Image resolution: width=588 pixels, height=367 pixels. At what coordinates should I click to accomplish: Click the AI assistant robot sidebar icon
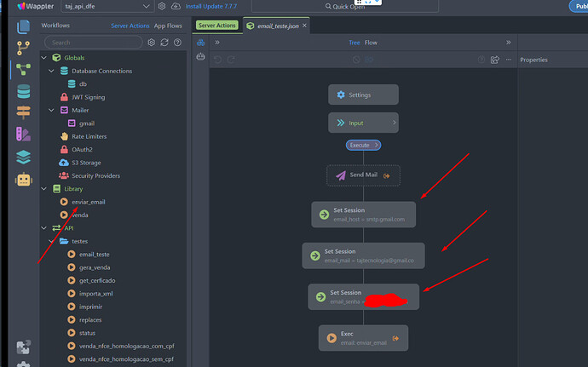tap(22, 180)
